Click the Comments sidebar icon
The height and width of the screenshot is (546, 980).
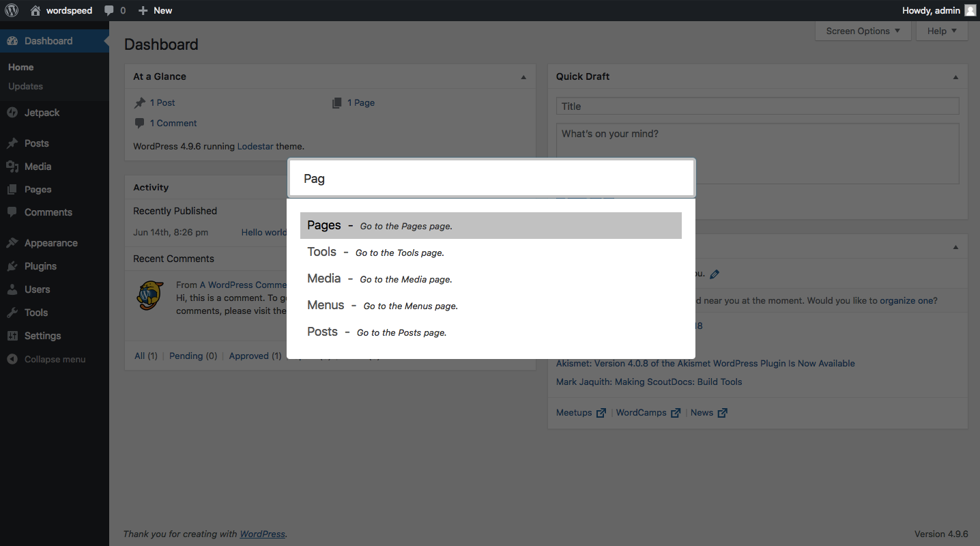[x=12, y=212]
